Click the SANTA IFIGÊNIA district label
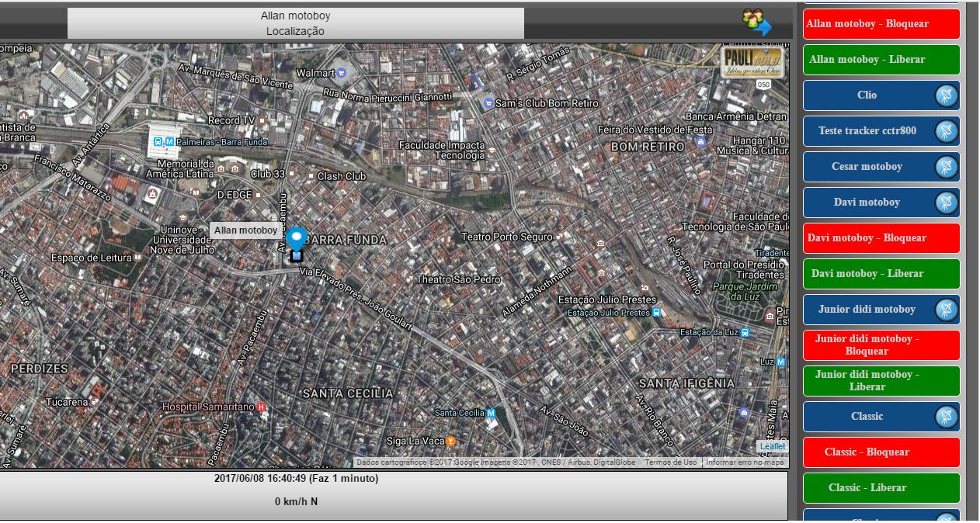This screenshot has height=523, width=980. (686, 383)
